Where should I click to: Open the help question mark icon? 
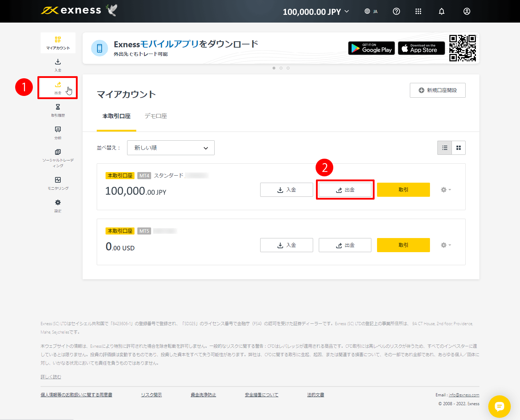[396, 11]
